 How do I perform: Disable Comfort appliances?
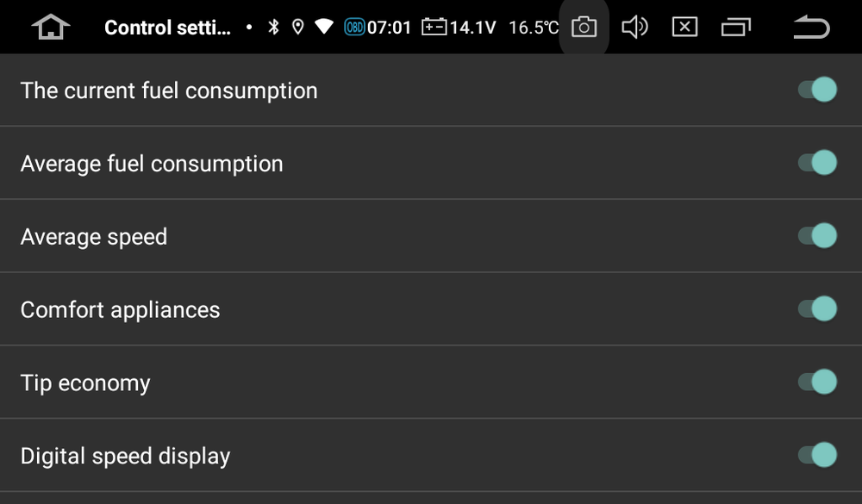(x=817, y=308)
